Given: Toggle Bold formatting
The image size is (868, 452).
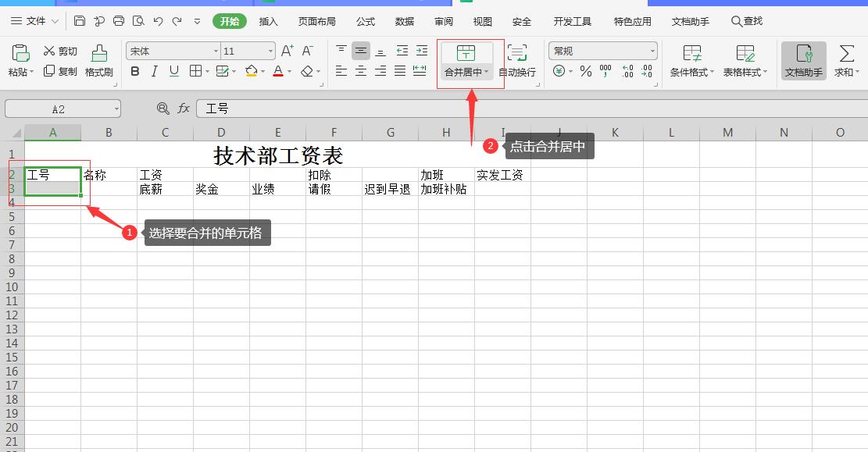Looking at the screenshot, I should coord(134,71).
